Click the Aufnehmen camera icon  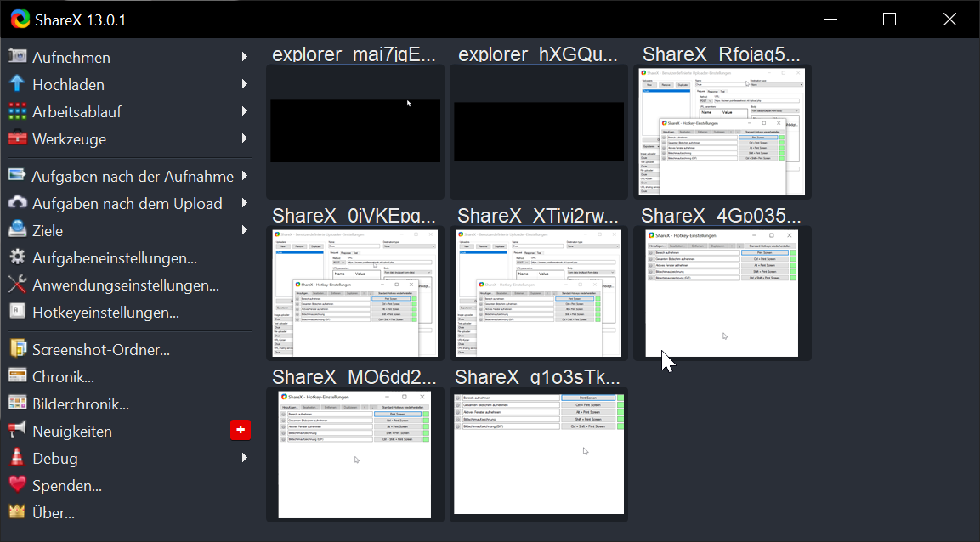(x=18, y=56)
